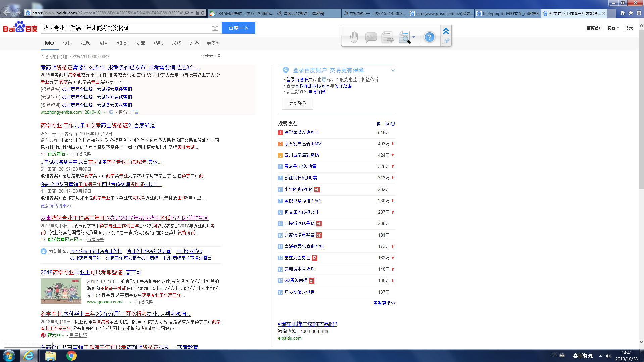Click the hand tool in floating toolbar
The height and width of the screenshot is (362, 644).
[354, 37]
